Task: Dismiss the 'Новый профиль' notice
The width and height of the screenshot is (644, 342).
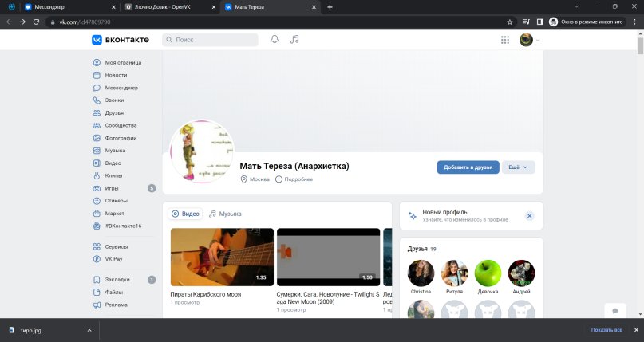Action: tap(529, 215)
